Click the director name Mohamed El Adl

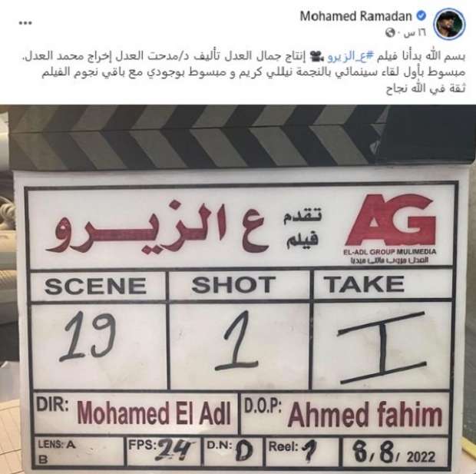pyautogui.click(x=154, y=413)
